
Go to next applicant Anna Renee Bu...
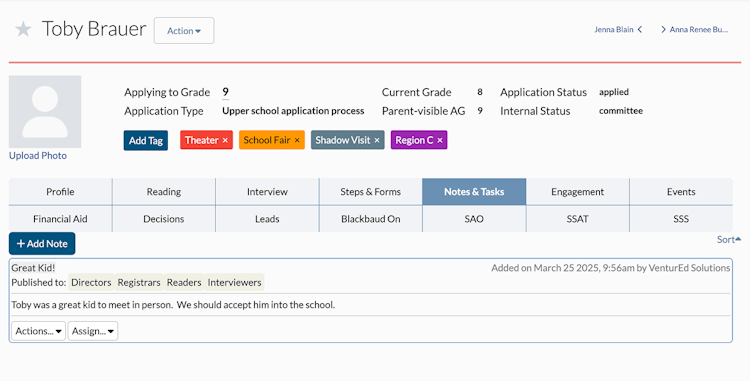695,30
